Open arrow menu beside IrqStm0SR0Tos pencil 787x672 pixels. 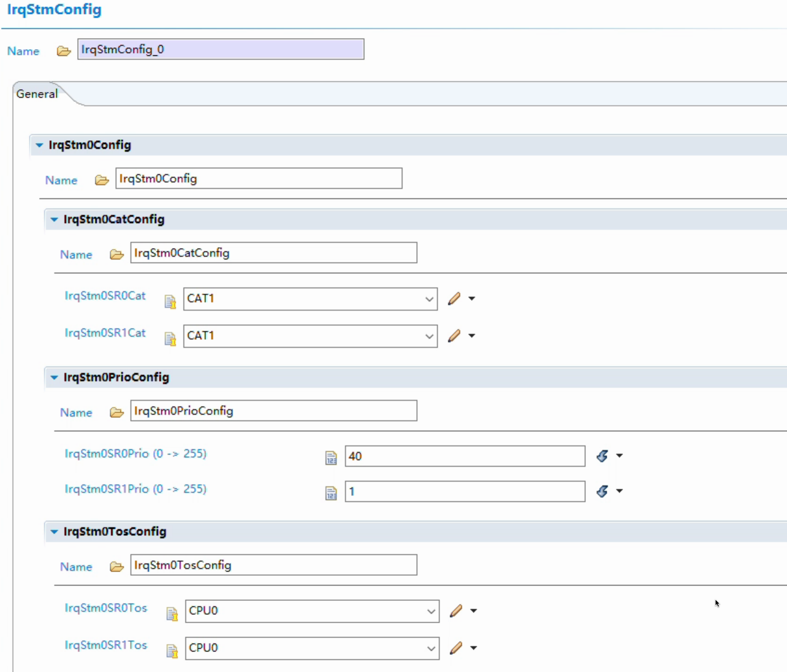(474, 611)
